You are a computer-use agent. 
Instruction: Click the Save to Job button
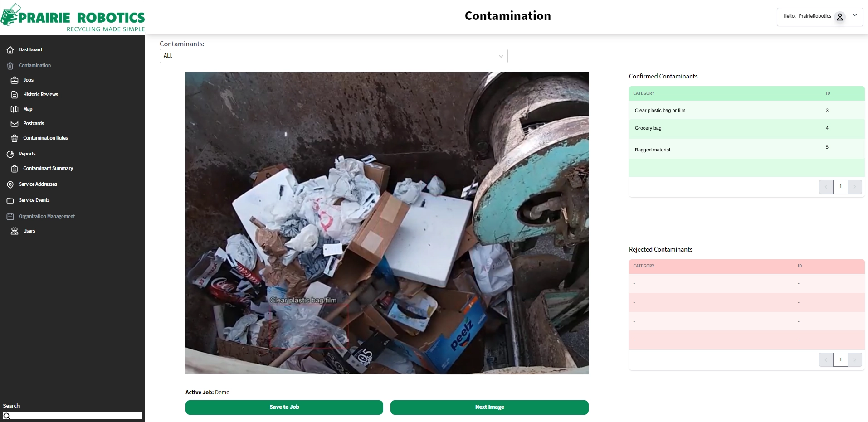(x=284, y=407)
